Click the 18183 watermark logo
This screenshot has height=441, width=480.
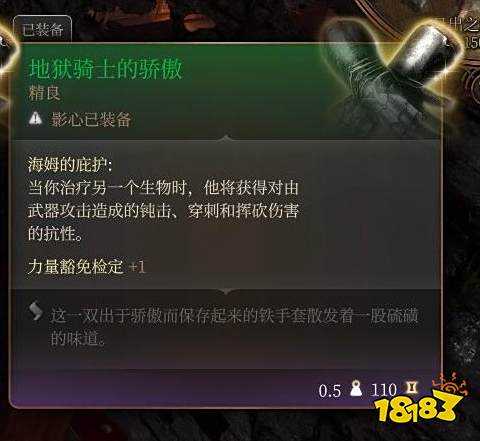[x=421, y=400]
